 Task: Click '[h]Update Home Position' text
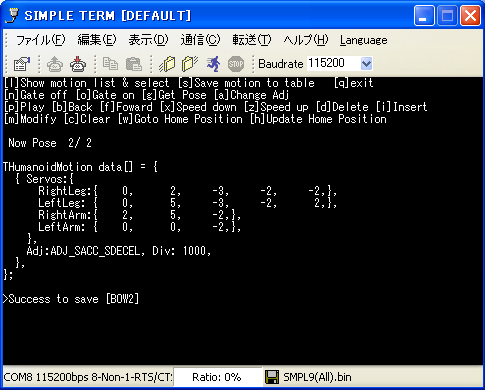pyautogui.click(x=318, y=119)
